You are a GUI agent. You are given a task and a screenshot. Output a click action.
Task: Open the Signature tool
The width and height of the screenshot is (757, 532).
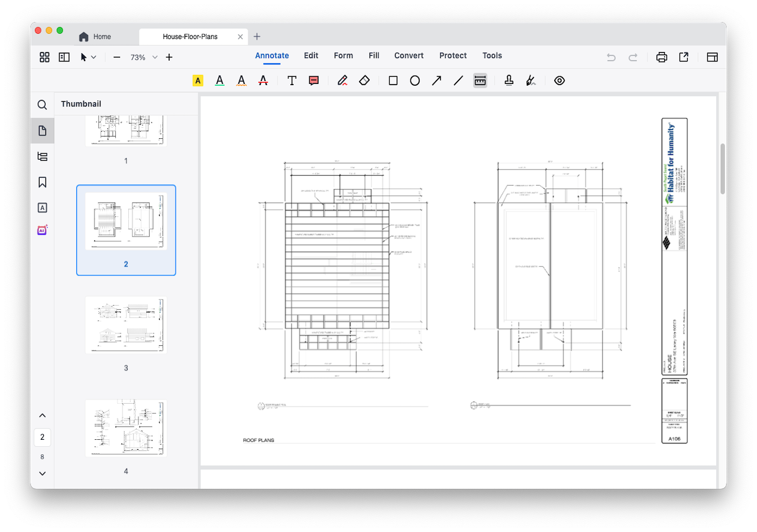pyautogui.click(x=531, y=80)
